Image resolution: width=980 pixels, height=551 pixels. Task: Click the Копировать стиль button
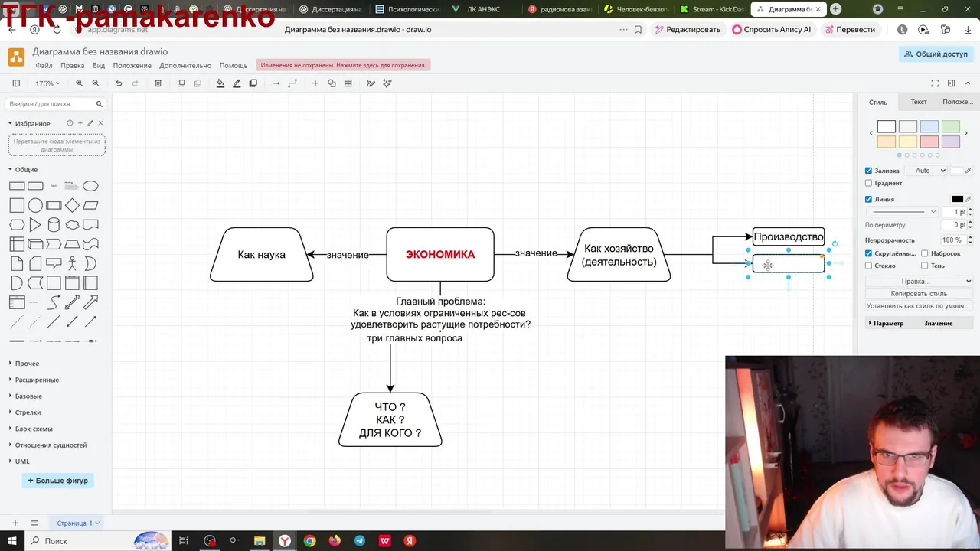pyautogui.click(x=919, y=294)
